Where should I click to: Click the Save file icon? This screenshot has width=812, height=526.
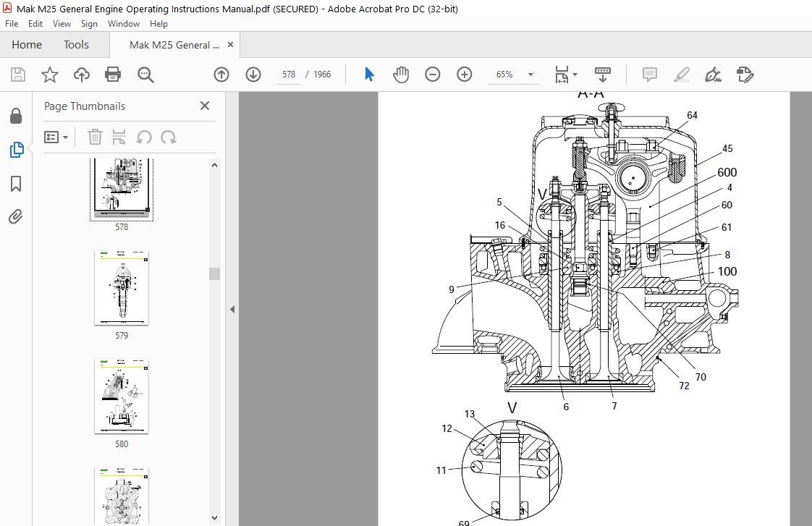coord(18,75)
